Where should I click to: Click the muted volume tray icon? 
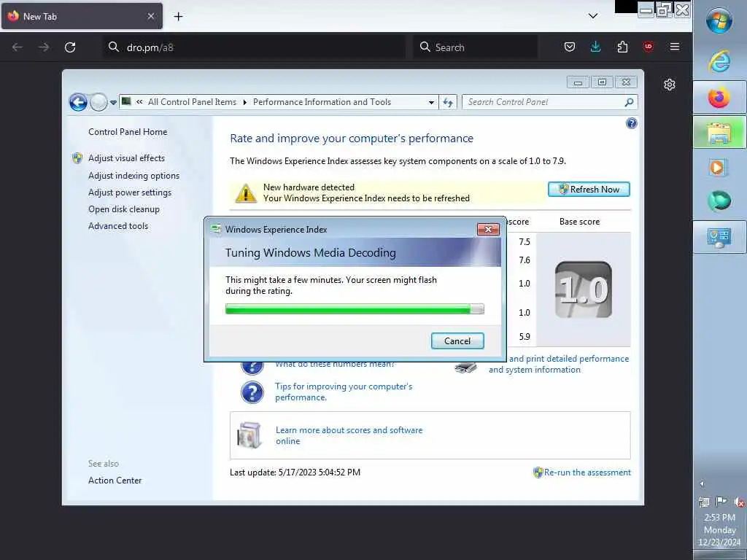[739, 502]
